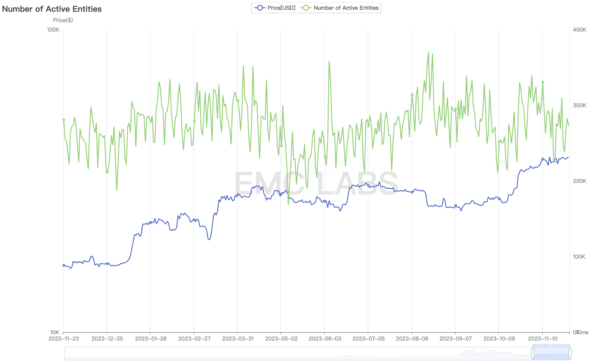Viewport: 598px width, 364px height.
Task: Click the blue price marker at 2022-11-23
Action: (x=64, y=265)
